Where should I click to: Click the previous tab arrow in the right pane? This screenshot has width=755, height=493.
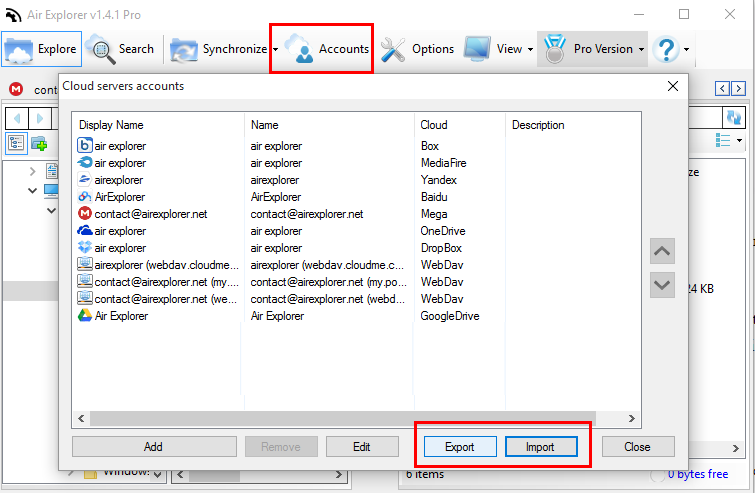tap(722, 89)
